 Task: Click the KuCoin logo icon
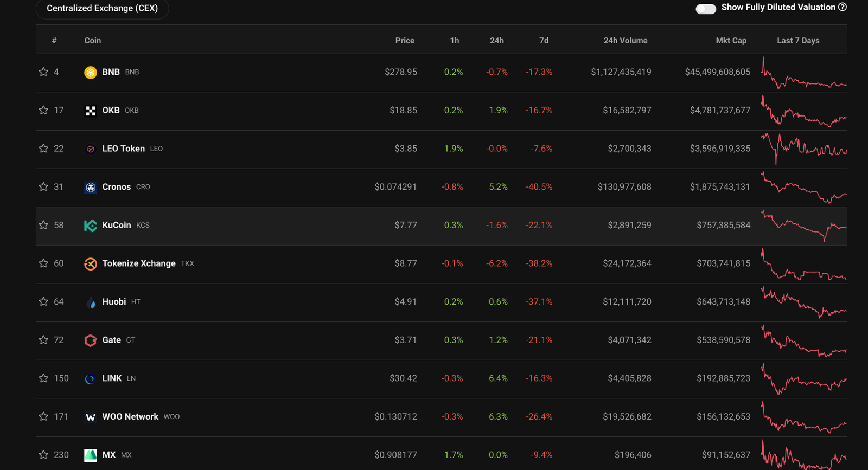[91, 226]
